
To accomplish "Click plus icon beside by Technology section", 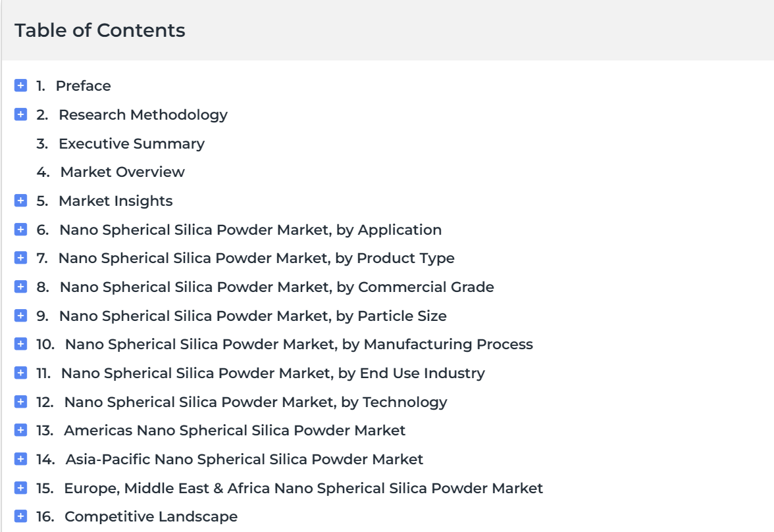I will [21, 402].
